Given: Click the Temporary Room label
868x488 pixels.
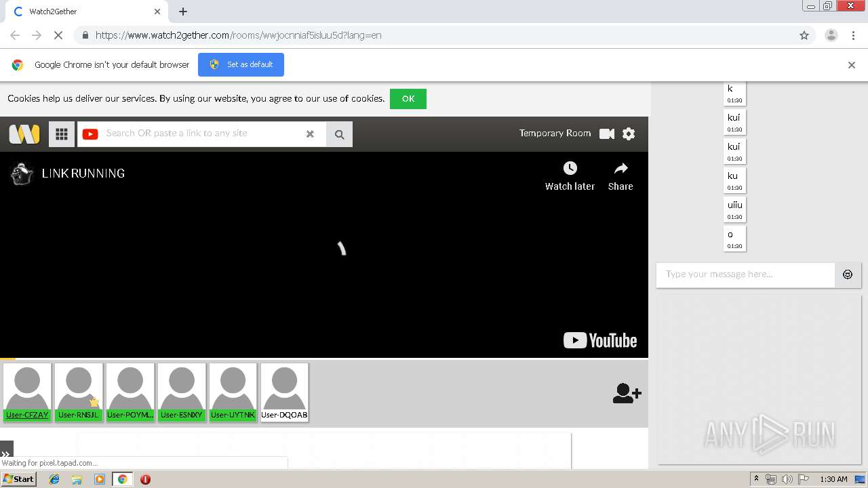Looking at the screenshot, I should [555, 134].
